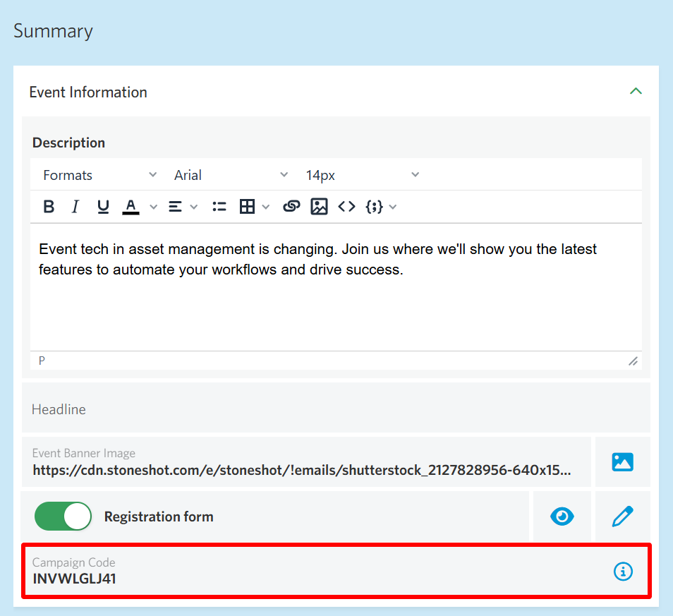Insert a link in the description
This screenshot has height=616, width=673.
pyautogui.click(x=291, y=206)
